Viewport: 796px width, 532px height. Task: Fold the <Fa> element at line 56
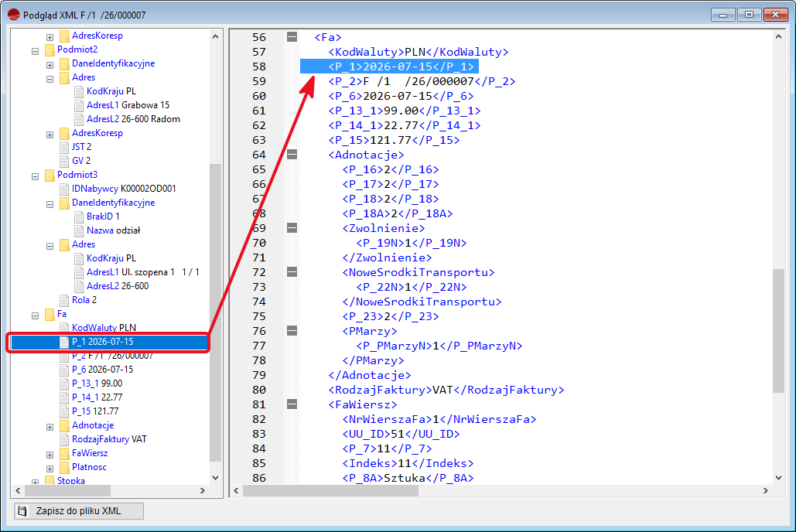292,36
